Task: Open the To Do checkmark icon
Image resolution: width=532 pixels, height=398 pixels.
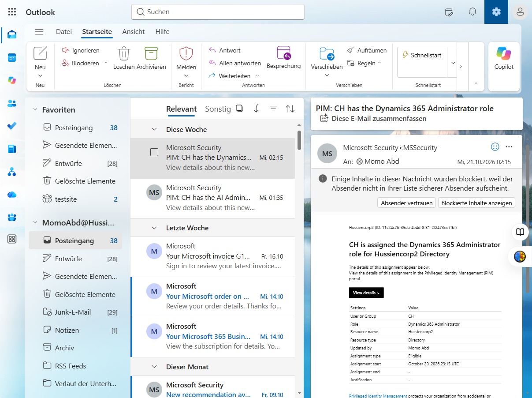Action: (x=12, y=126)
